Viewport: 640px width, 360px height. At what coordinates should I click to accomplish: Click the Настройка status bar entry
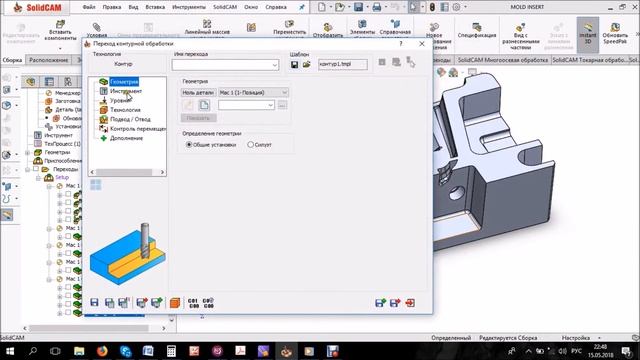click(x=576, y=338)
